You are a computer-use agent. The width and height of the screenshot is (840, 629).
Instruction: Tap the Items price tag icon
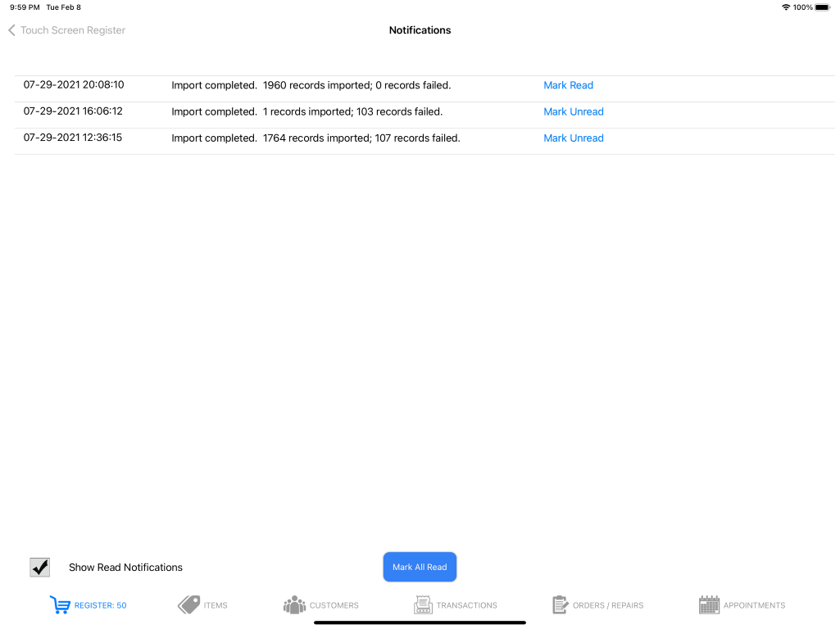click(x=188, y=605)
